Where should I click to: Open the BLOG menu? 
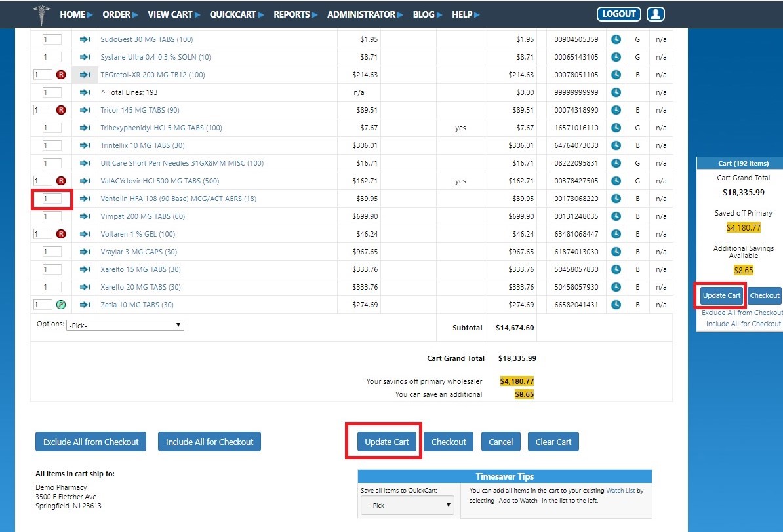[x=428, y=14]
